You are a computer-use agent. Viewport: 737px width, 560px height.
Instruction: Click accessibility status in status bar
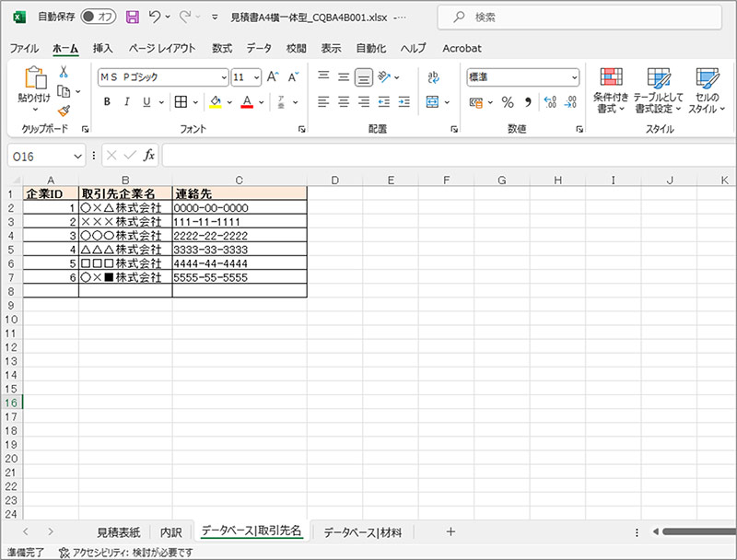(125, 553)
